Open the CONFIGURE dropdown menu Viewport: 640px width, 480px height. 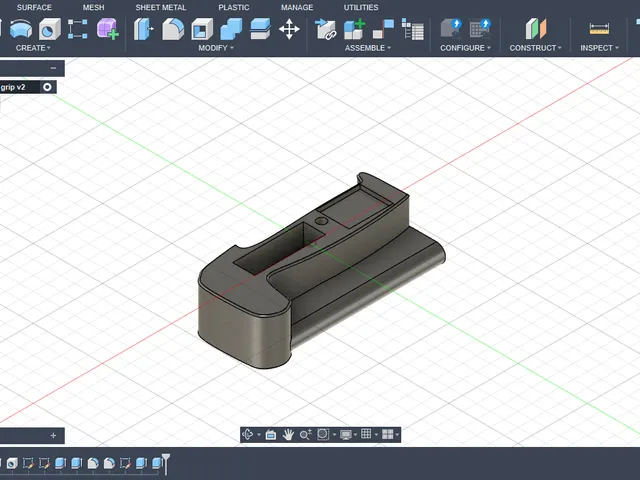465,48
